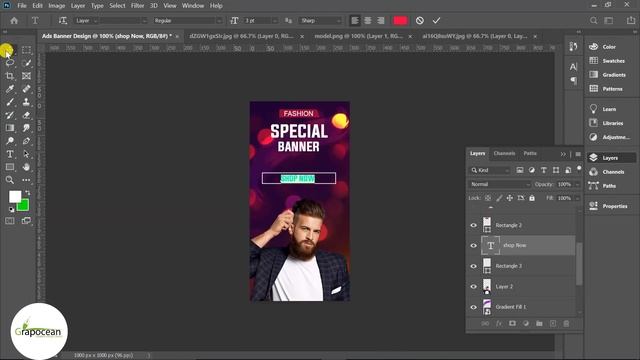This screenshot has width=640, height=360.
Task: Select the Frame tool
Action: (x=27, y=76)
